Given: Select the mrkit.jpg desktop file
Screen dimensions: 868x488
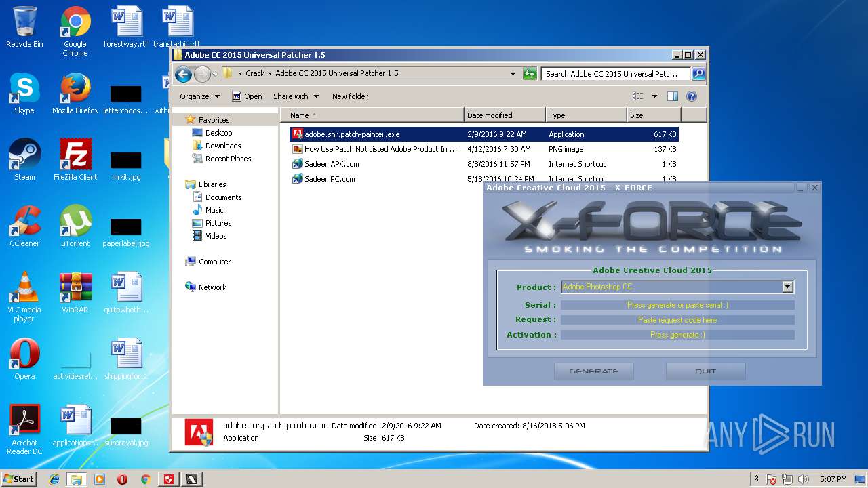Looking at the screenshot, I should pyautogui.click(x=126, y=165).
